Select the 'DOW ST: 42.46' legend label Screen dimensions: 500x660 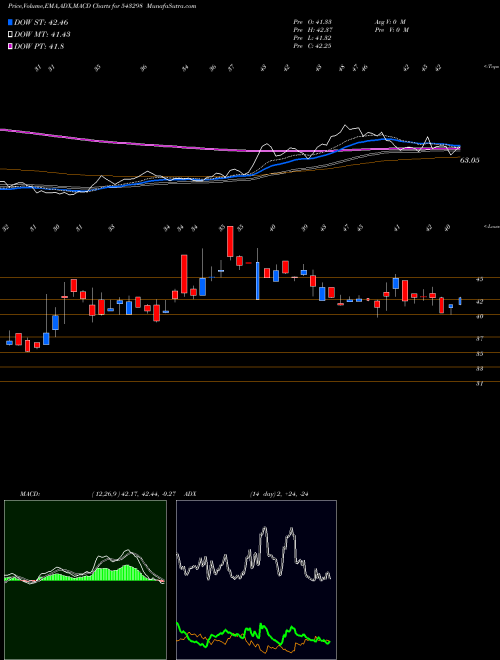[x=41, y=22]
